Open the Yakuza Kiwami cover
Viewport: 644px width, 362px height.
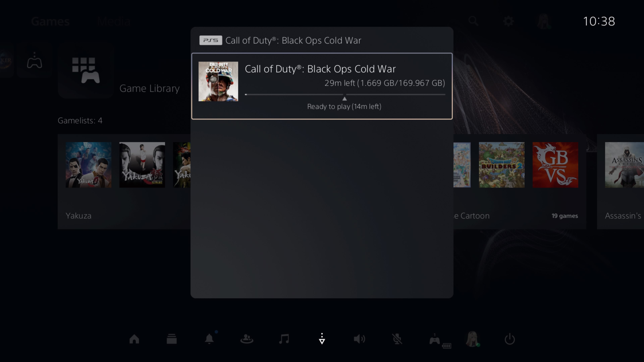[142, 165]
